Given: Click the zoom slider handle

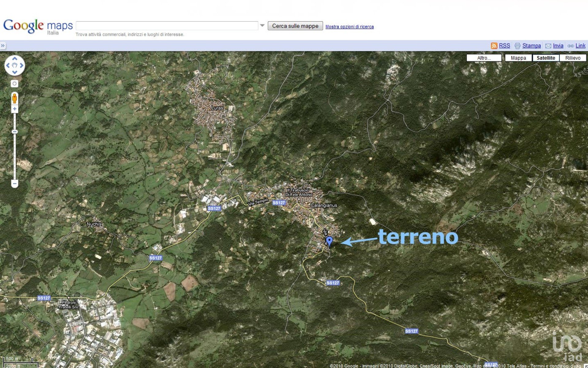Looking at the screenshot, I should (14, 132).
